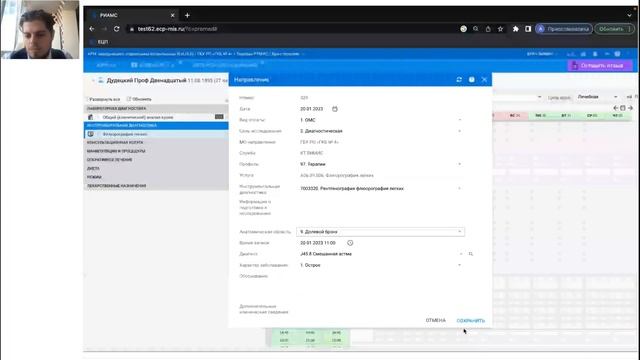Switch to the РИАМС browser tab

click(x=133, y=16)
